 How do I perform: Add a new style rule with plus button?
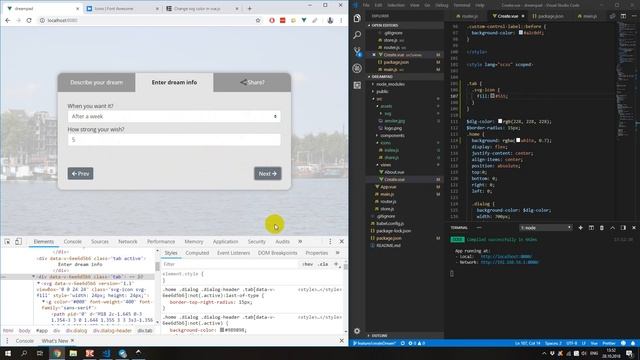click(336, 264)
